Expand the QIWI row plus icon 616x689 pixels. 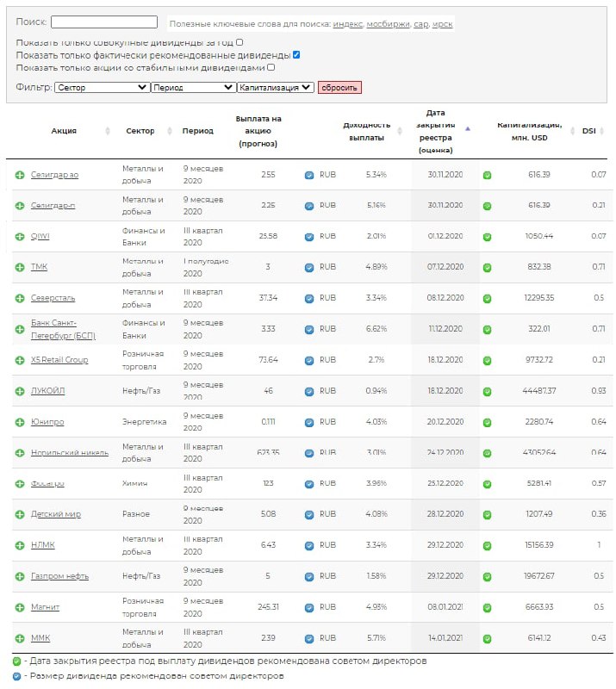pyautogui.click(x=20, y=236)
